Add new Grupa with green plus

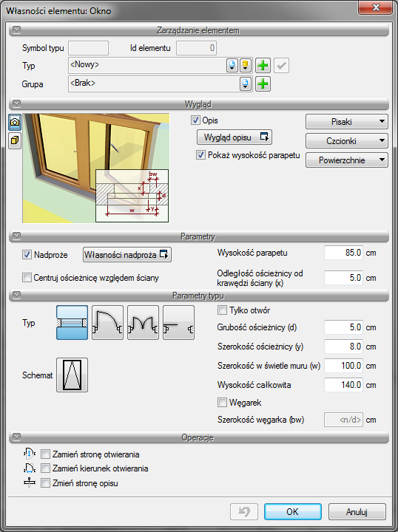pyautogui.click(x=263, y=83)
